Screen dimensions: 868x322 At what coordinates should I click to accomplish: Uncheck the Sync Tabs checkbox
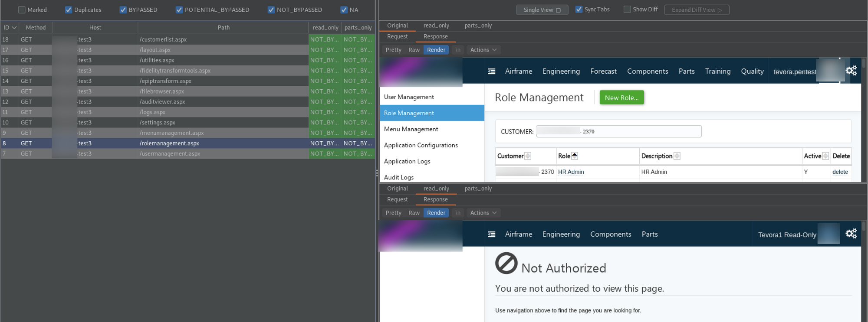click(579, 10)
